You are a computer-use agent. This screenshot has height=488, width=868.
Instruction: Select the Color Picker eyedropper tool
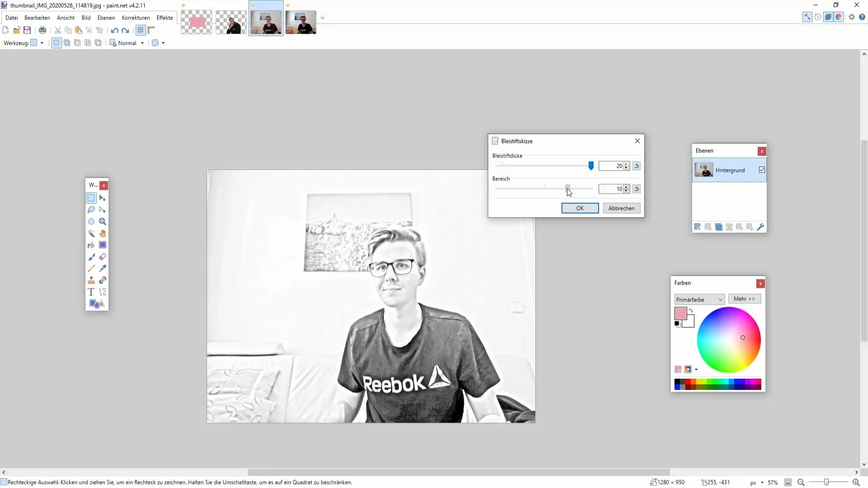[103, 268]
